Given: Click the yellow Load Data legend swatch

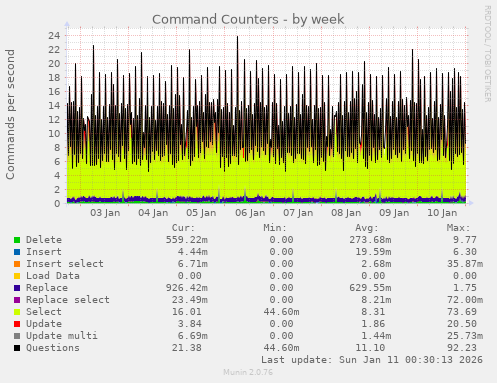Looking at the screenshot, I should pyautogui.click(x=17, y=276).
